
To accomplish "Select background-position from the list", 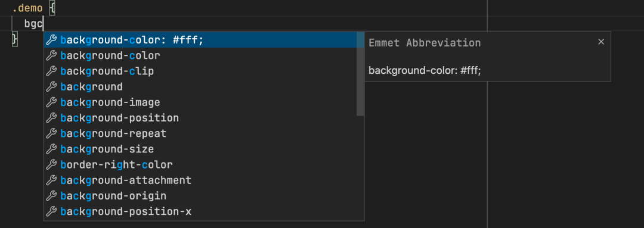I will coord(200,118).
